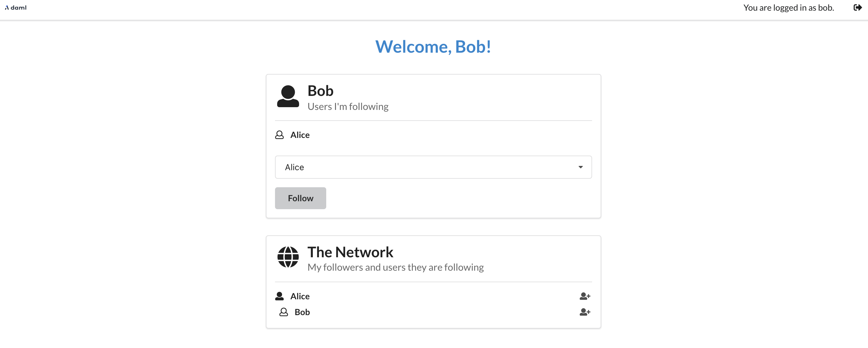868x348 pixels.
Task: Click Alice's name in The Network list
Action: click(x=300, y=296)
